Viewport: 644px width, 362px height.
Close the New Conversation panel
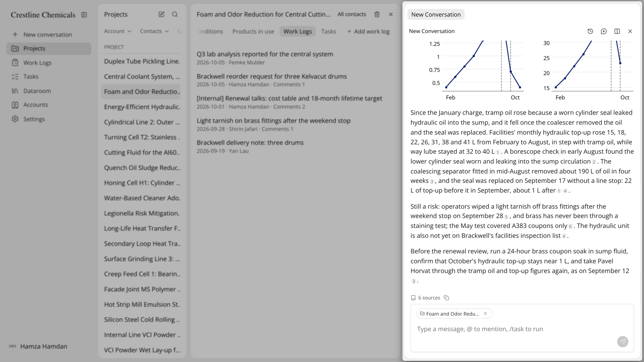pyautogui.click(x=630, y=31)
